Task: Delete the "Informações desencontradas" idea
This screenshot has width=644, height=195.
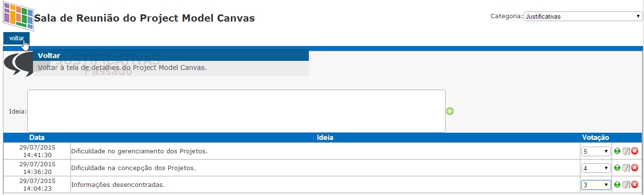Action: tap(635, 184)
